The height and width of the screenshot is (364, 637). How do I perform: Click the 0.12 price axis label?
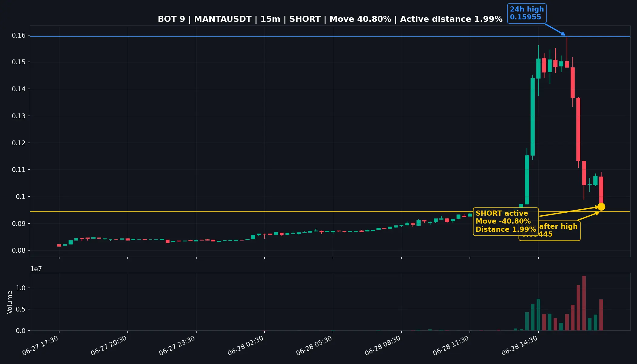pos(19,143)
